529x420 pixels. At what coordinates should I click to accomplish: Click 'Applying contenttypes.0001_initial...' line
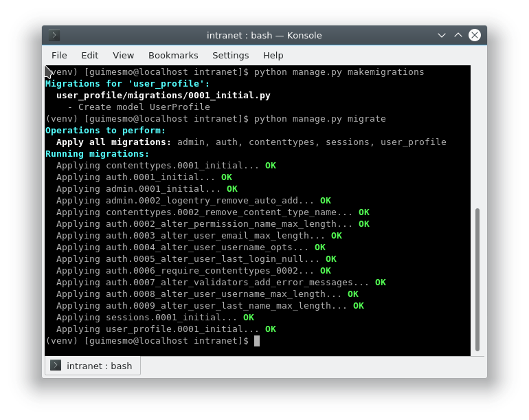tap(166, 166)
